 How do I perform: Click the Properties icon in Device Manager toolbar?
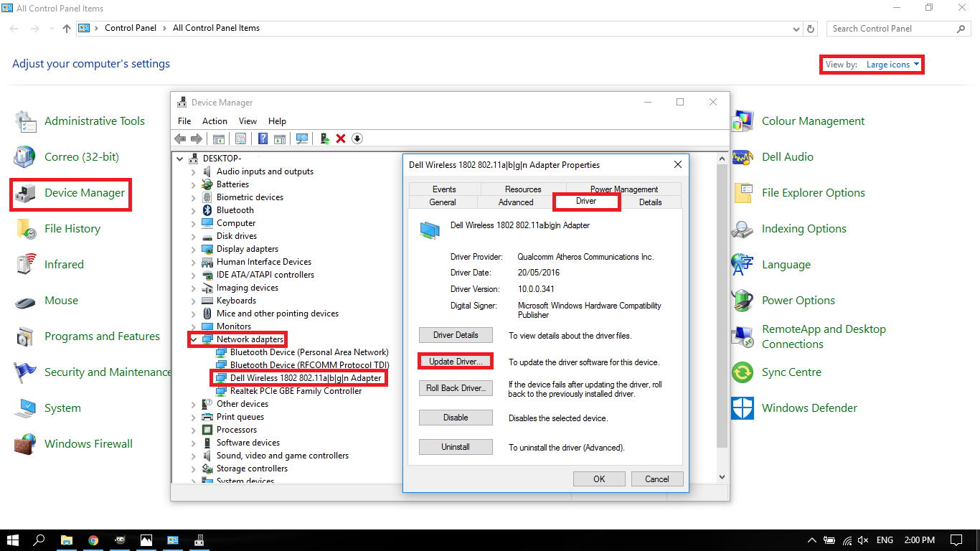click(241, 138)
